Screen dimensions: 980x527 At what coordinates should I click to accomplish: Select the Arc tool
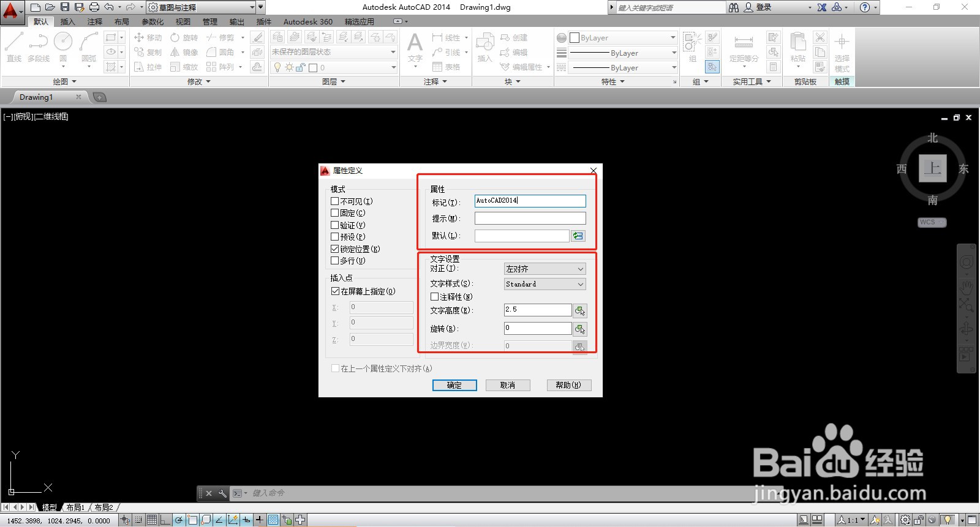[89, 47]
